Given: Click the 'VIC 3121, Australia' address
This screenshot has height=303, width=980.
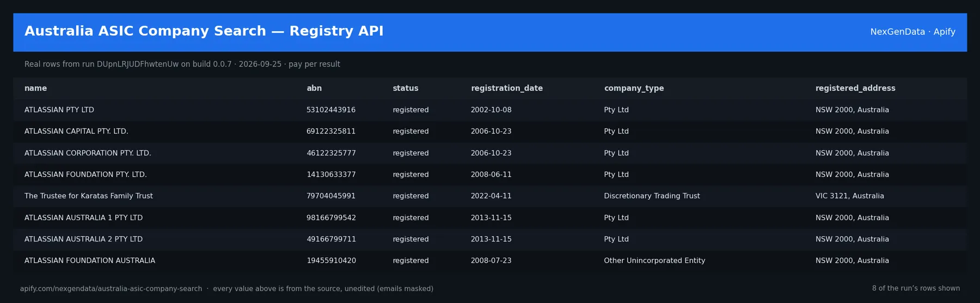Looking at the screenshot, I should point(850,196).
